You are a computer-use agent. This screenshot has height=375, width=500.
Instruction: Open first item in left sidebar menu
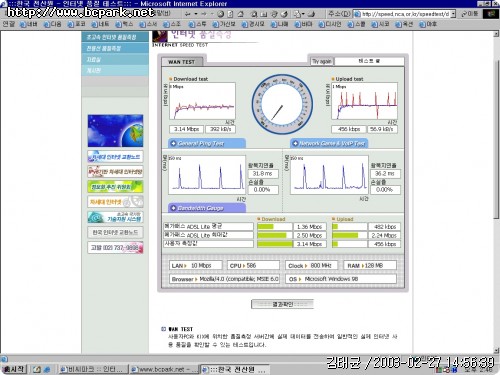[115, 37]
